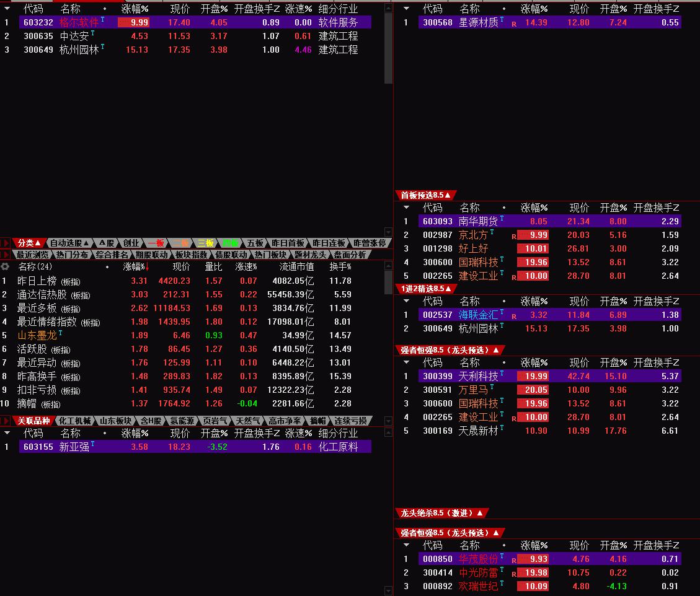Open the 昨日首板 tab
The image size is (700, 596).
pos(288,243)
